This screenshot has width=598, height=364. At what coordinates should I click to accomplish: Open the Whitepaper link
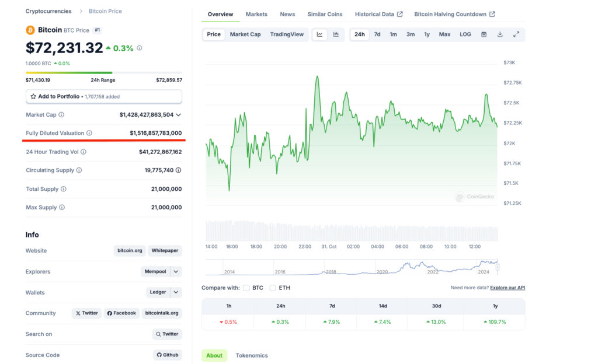(165, 250)
